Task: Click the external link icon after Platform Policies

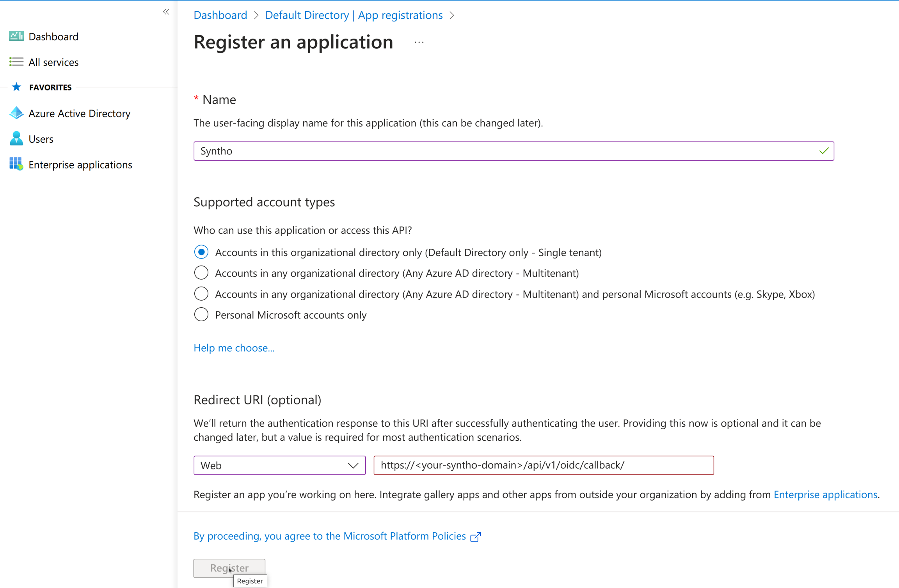Action: pos(475,537)
